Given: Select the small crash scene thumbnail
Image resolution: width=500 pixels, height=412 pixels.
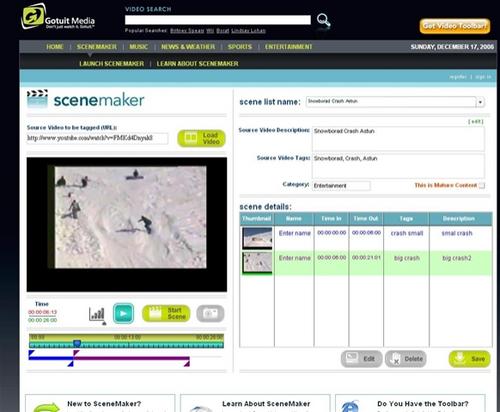Looking at the screenshot, I should tap(257, 238).
